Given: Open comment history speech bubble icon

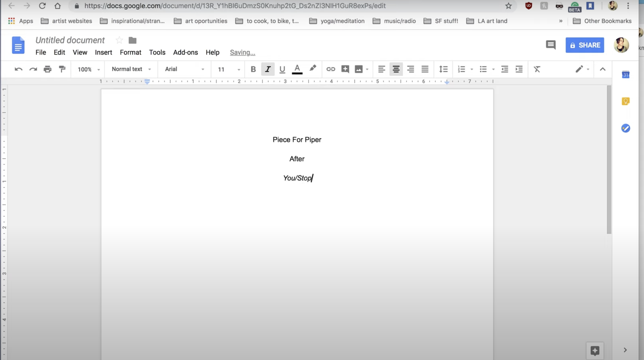Looking at the screenshot, I should [550, 45].
